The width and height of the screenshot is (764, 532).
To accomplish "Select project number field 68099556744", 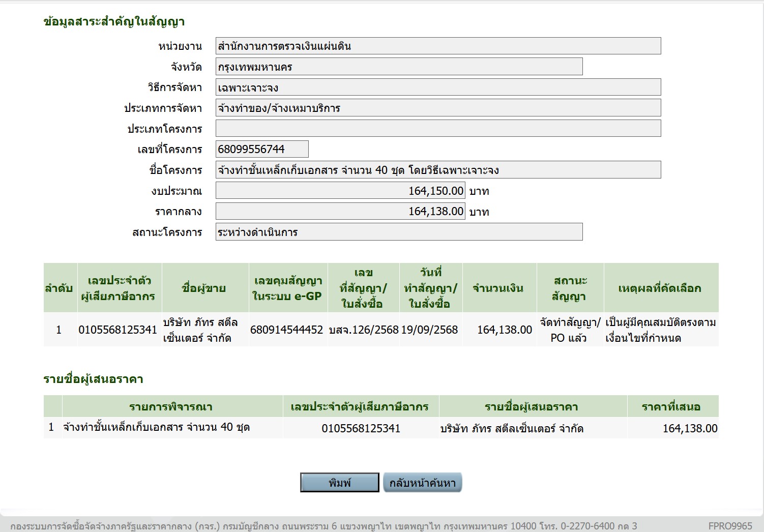I will click(x=262, y=149).
